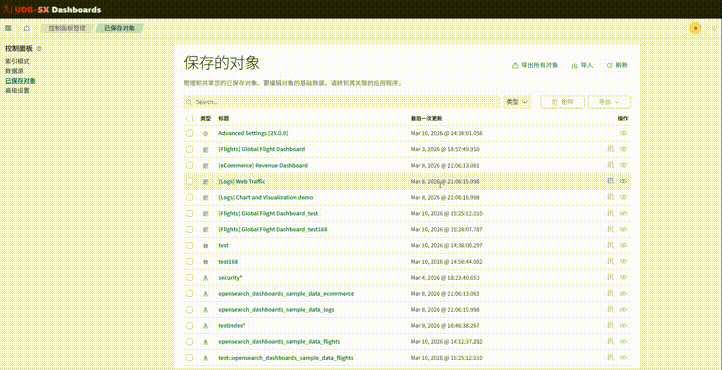Viewport: 722px width, 370px height.
Task: Inspect opensearch_dashboards_sample_data_ecommerce object
Action: (x=611, y=293)
